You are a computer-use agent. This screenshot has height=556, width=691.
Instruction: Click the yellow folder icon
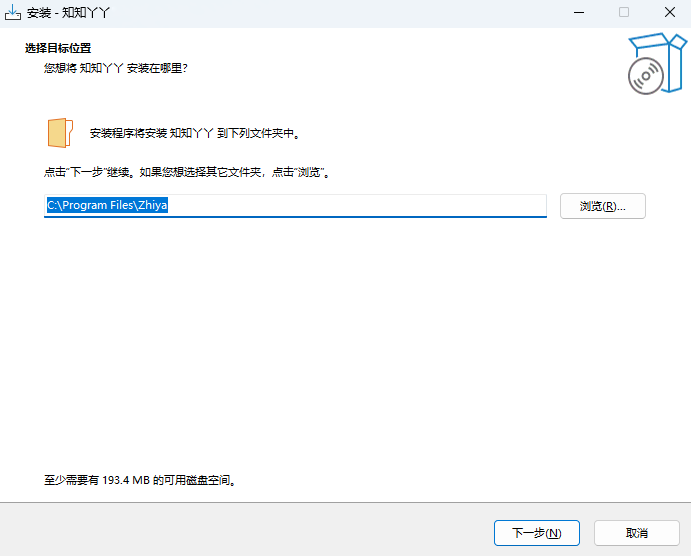tap(60, 132)
